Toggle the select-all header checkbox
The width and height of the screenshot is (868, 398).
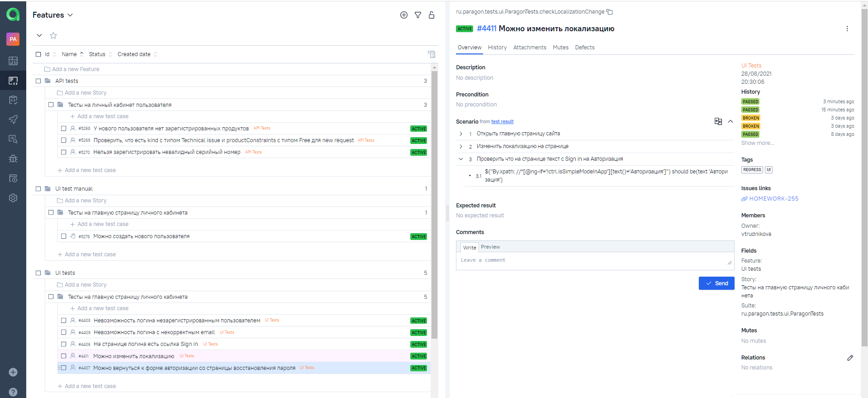coord(38,54)
